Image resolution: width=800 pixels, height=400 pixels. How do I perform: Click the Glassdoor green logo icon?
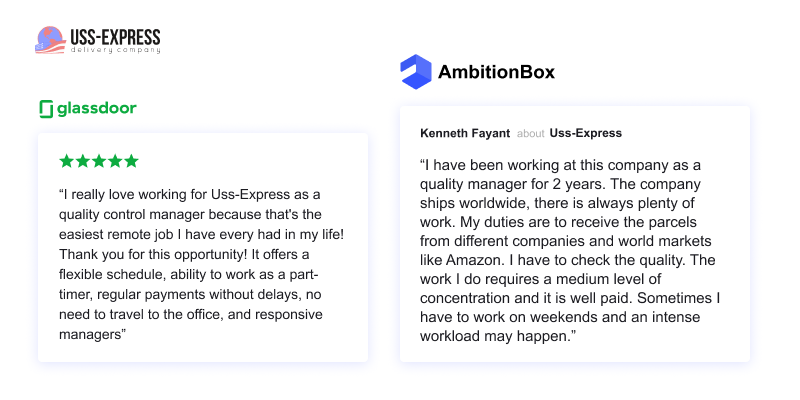(46, 109)
